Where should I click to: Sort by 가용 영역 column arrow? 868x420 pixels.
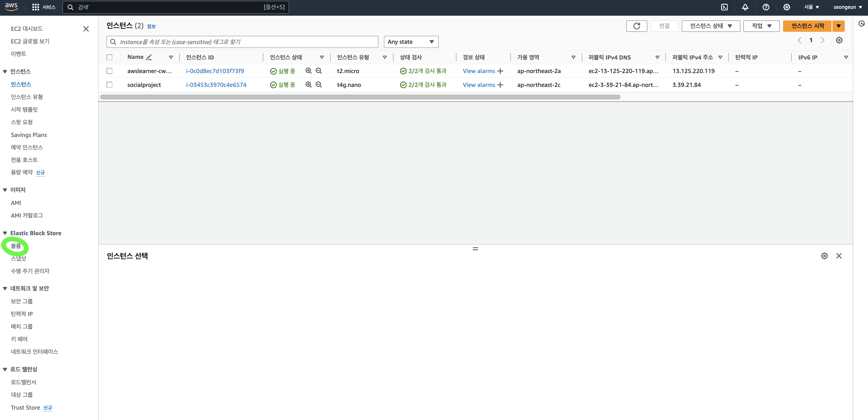tap(573, 57)
